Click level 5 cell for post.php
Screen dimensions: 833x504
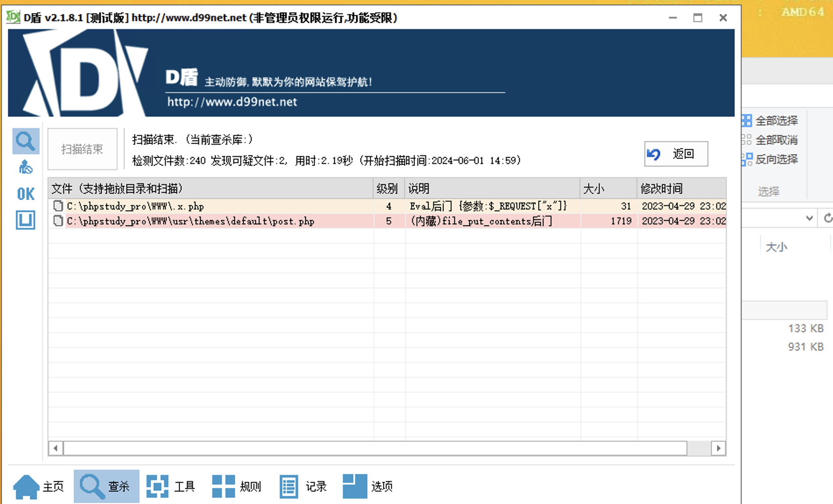388,221
